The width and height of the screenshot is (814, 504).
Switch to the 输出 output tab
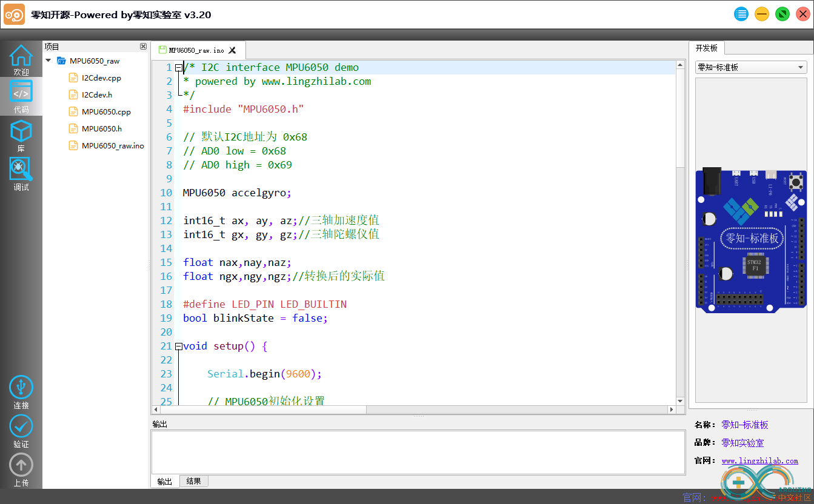click(x=165, y=482)
